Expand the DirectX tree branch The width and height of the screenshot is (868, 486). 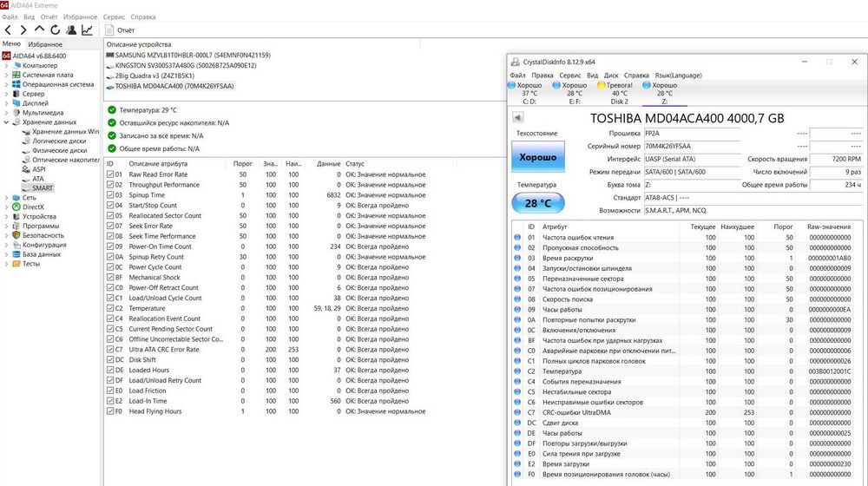click(6, 207)
